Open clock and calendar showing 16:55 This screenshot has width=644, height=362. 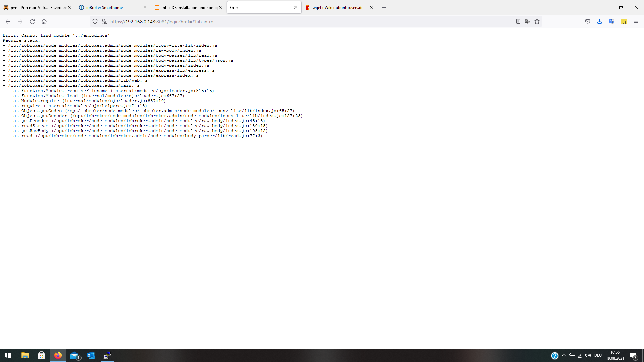tap(615, 355)
